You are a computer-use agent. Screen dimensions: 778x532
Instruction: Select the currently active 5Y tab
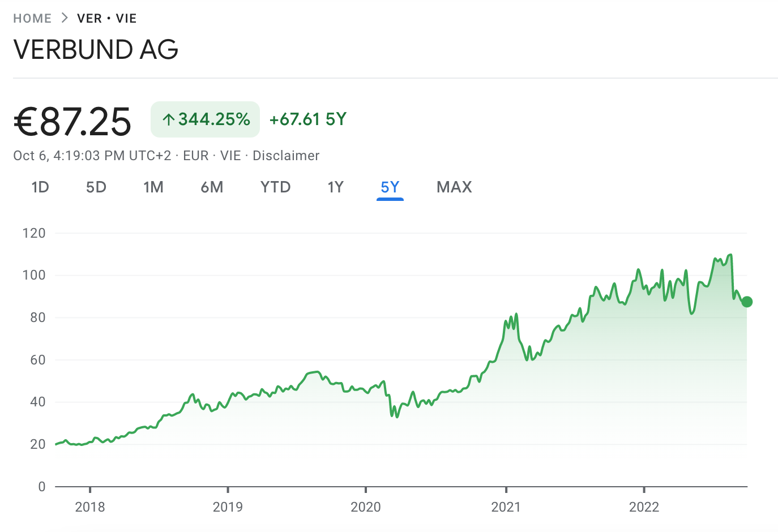point(390,187)
